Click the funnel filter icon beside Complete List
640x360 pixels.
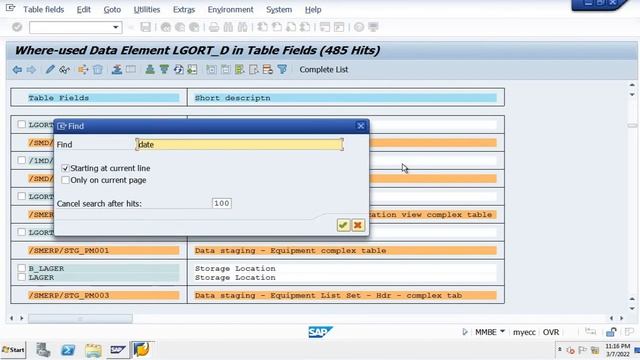coord(282,69)
